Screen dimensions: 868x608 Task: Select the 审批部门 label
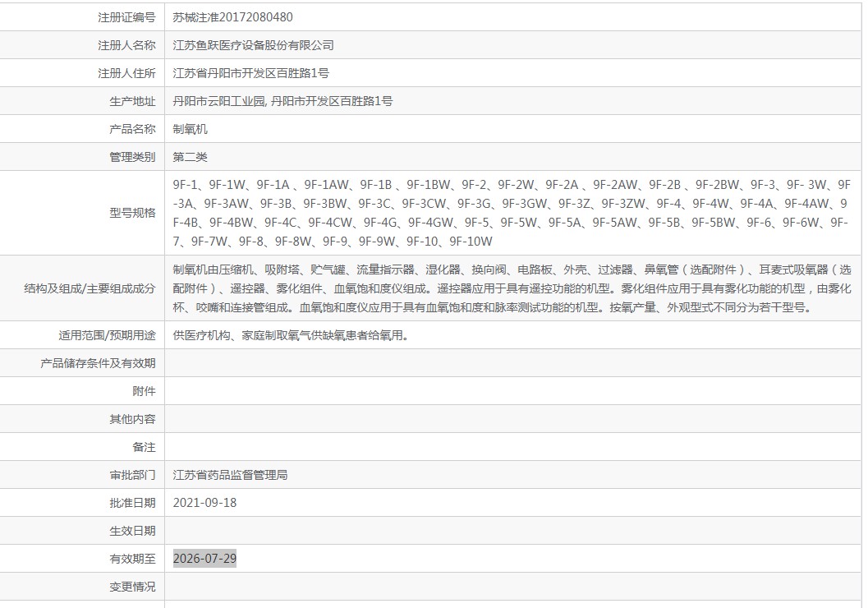tap(133, 475)
